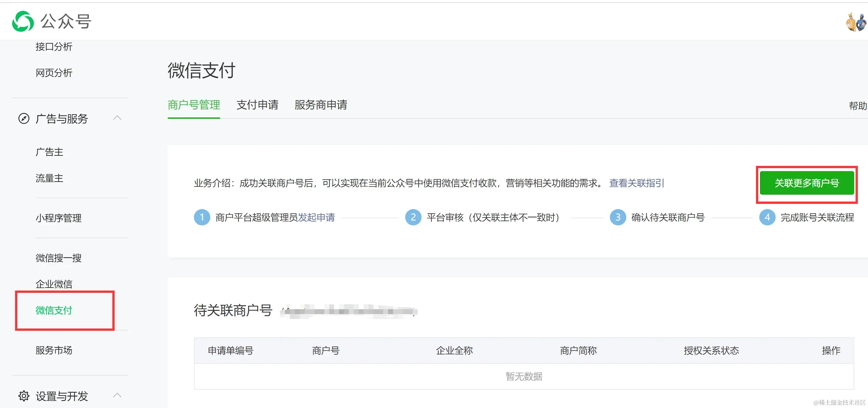Click the gear icon beside 设置与开发

(x=24, y=396)
